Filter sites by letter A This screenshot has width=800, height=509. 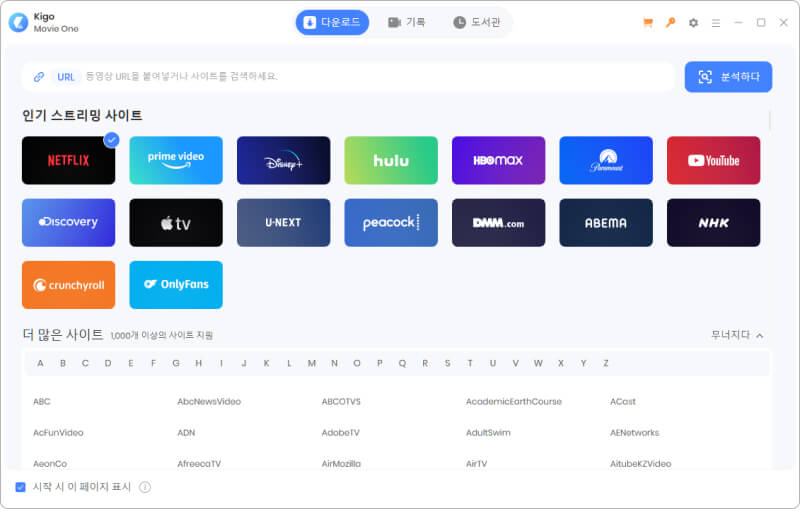click(40, 363)
